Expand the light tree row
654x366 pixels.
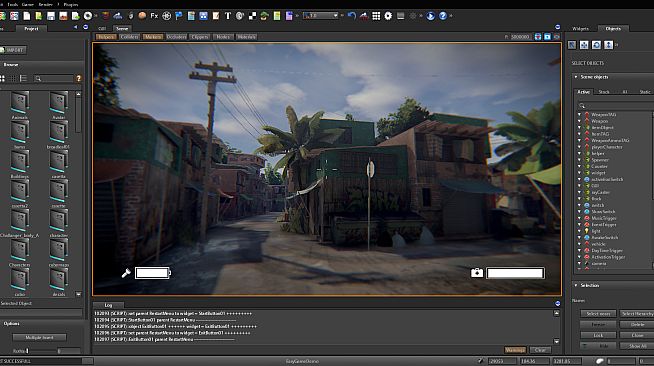click(x=579, y=231)
